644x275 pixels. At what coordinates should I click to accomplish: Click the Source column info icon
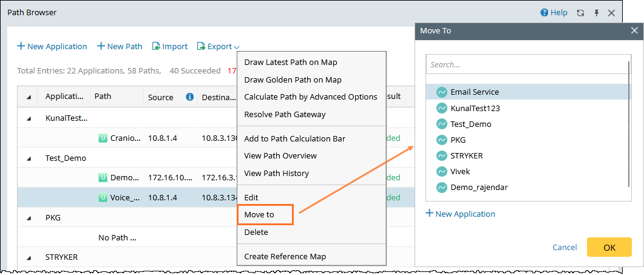[x=189, y=97]
